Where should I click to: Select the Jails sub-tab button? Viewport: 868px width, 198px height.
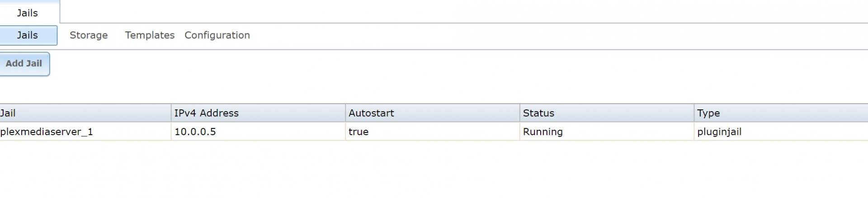click(28, 35)
